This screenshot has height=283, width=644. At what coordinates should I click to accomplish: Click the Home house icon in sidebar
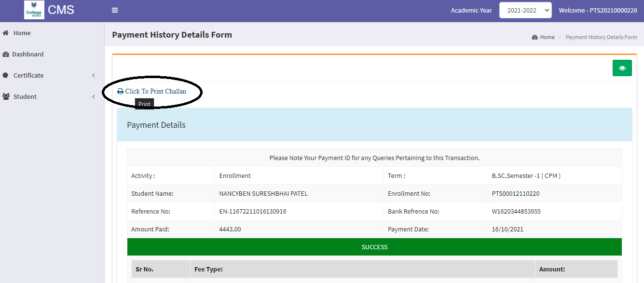pos(6,33)
